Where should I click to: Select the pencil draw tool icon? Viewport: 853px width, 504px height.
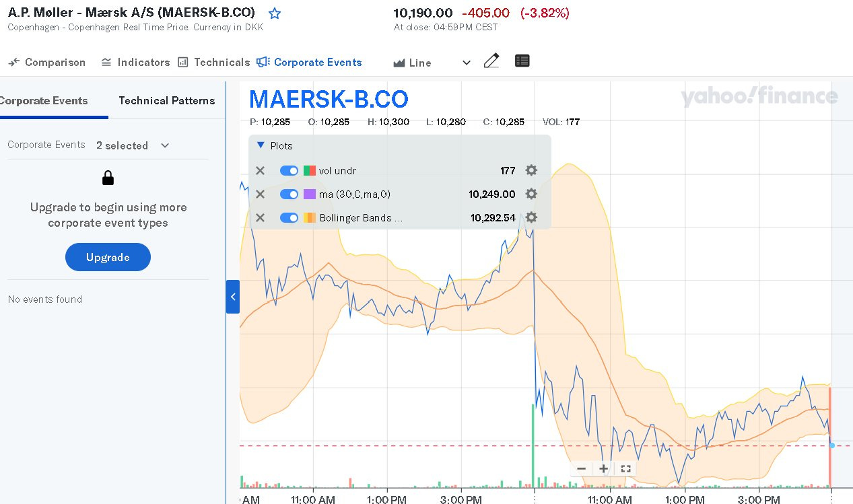[491, 61]
